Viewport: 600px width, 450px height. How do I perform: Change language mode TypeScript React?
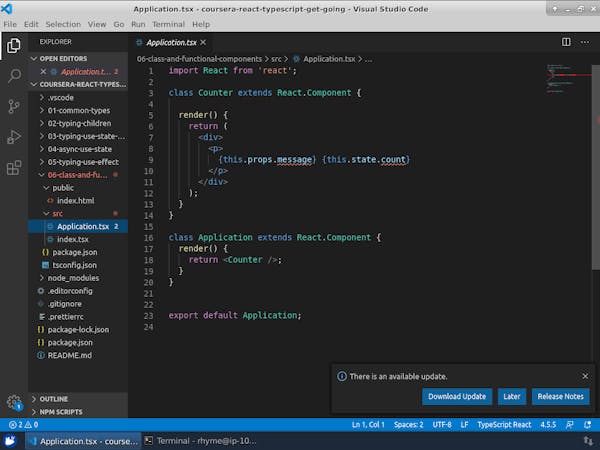504,425
